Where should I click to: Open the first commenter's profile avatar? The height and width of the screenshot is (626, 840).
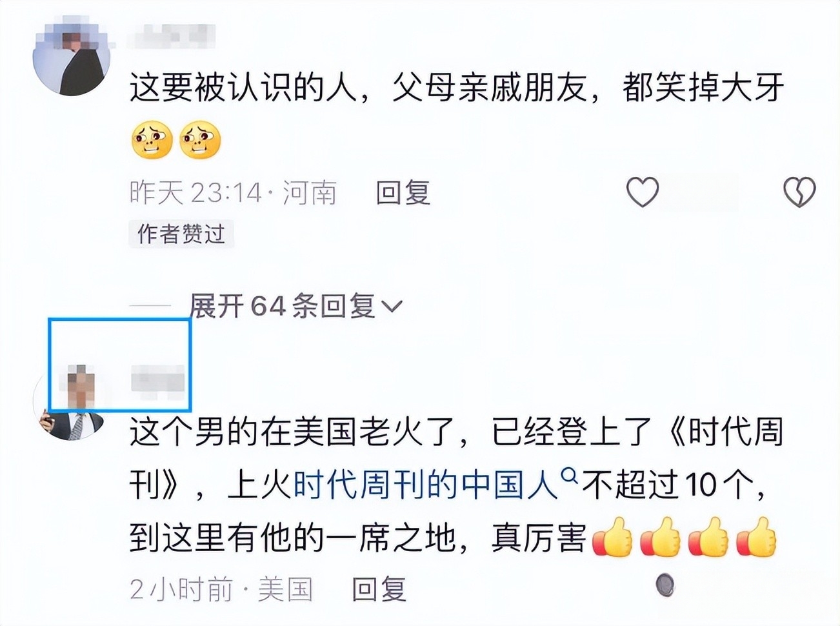click(x=72, y=57)
